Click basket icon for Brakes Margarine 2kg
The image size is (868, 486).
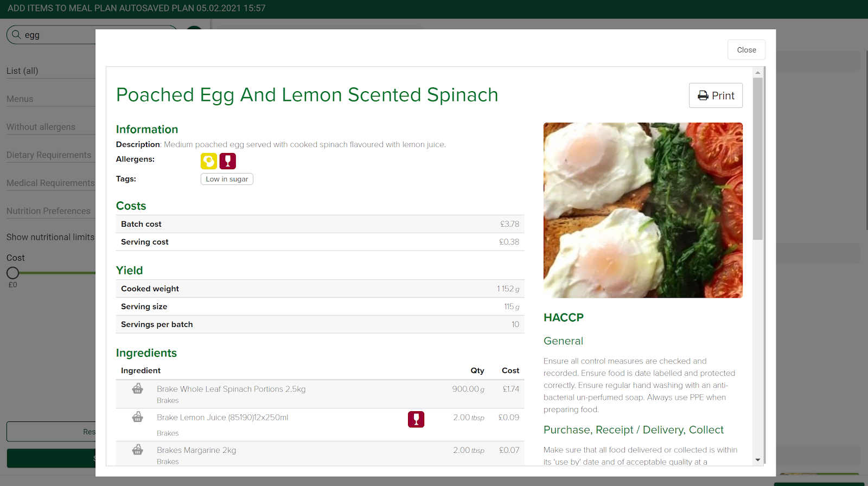pyautogui.click(x=138, y=449)
